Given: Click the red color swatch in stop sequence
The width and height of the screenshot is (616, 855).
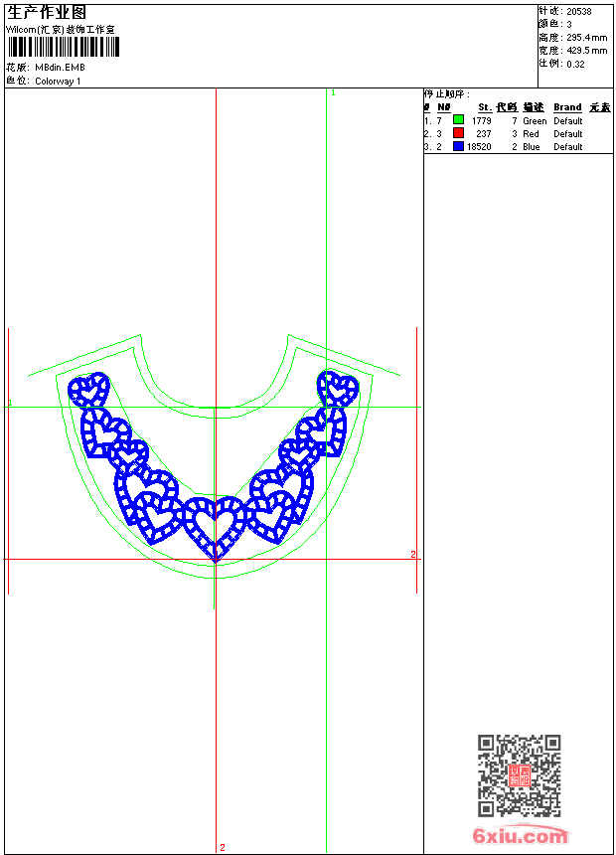Looking at the screenshot, I should (x=458, y=132).
